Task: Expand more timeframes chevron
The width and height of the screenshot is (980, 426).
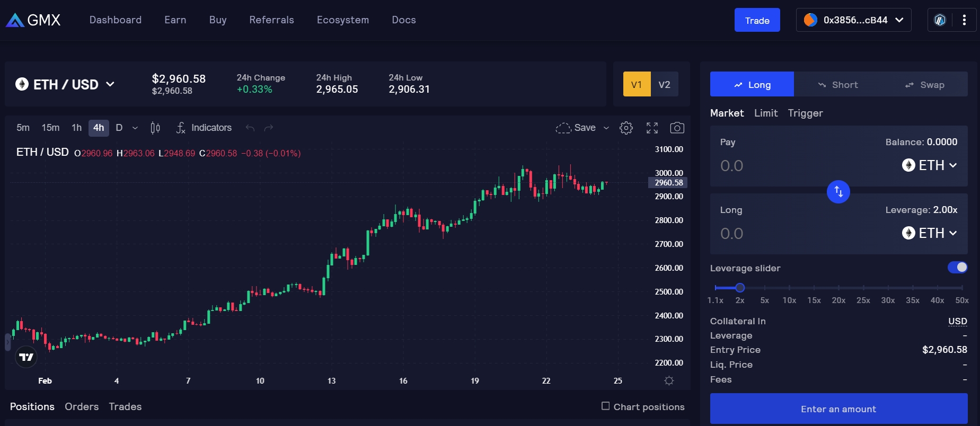Action: click(x=135, y=128)
